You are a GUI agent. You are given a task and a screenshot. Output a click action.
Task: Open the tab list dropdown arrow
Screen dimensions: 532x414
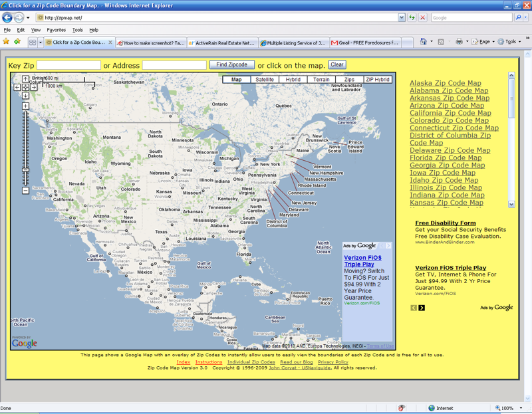click(x=41, y=43)
